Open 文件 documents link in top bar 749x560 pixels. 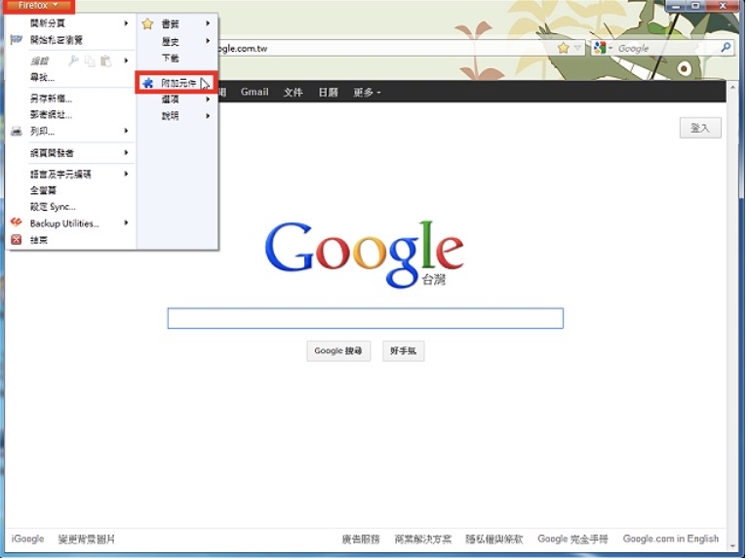[x=293, y=92]
